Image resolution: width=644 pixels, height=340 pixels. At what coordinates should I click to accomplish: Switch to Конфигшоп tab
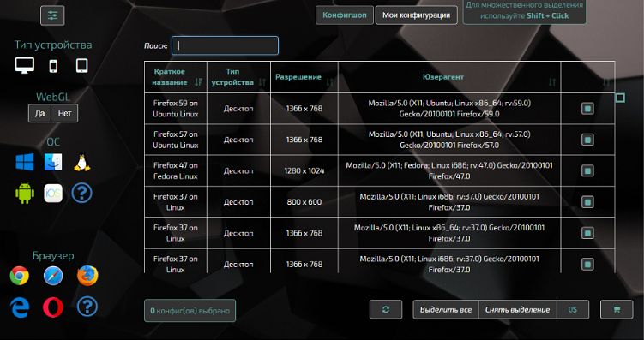pyautogui.click(x=345, y=15)
